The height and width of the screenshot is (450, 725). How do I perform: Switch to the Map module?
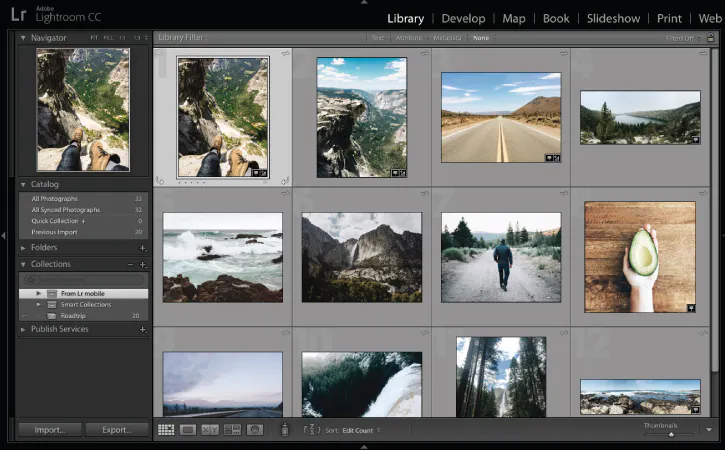coord(514,18)
